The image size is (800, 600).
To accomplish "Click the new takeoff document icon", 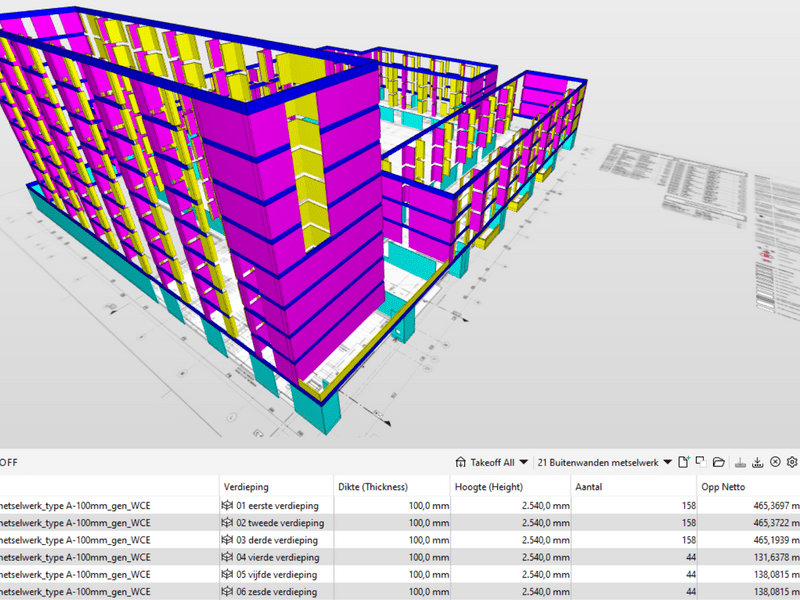I will (x=684, y=463).
